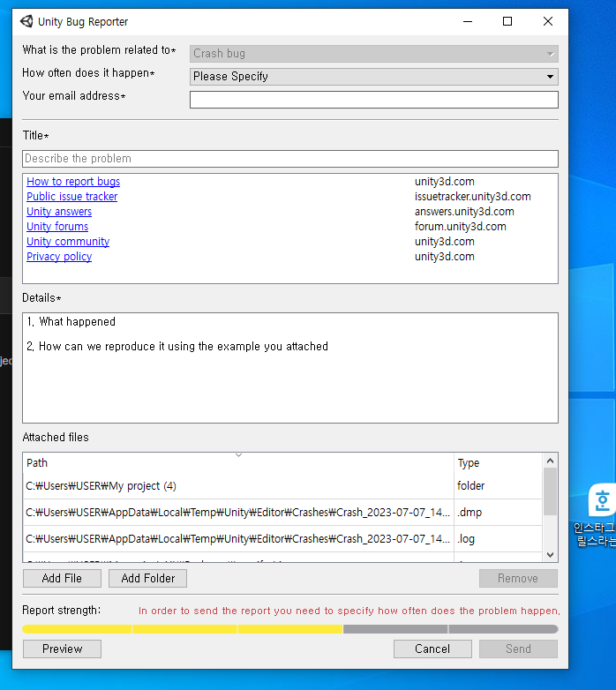Click the disabled Send button
The height and width of the screenshot is (690, 616).
(x=518, y=649)
